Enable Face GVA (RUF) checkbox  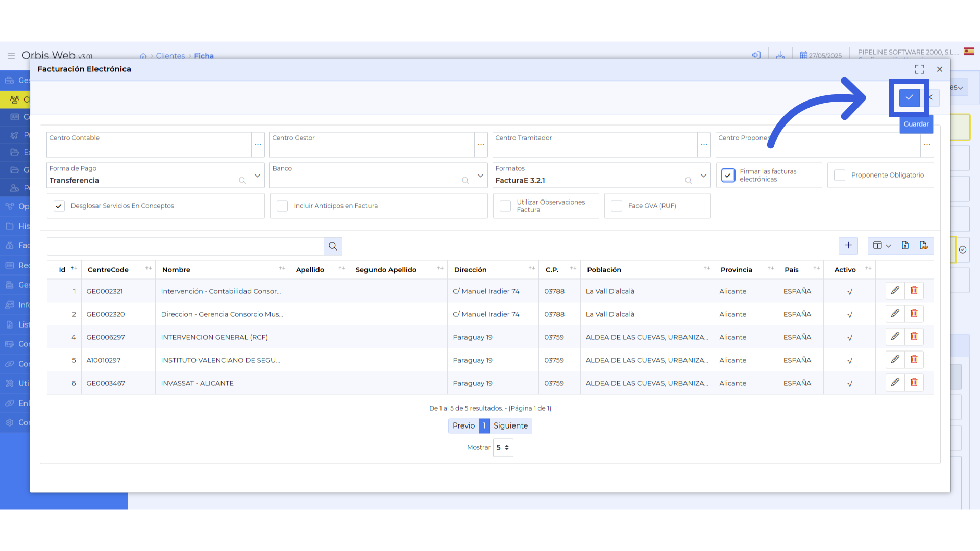tap(617, 206)
